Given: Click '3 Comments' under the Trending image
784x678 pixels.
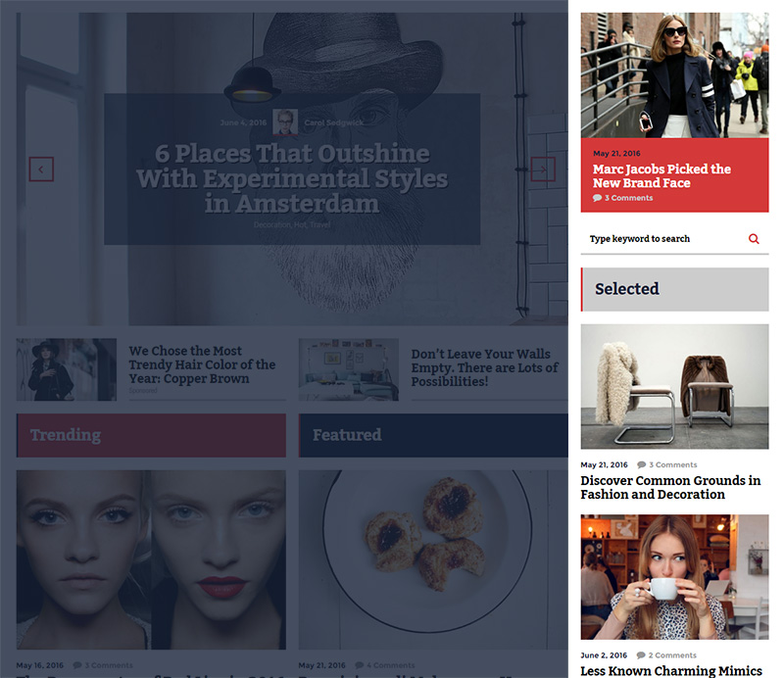Looking at the screenshot, I should (x=109, y=665).
